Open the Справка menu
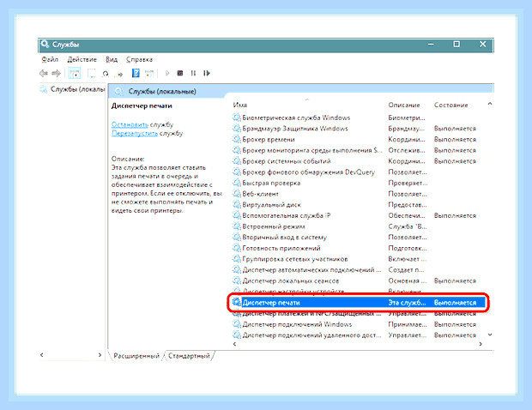 coord(139,60)
